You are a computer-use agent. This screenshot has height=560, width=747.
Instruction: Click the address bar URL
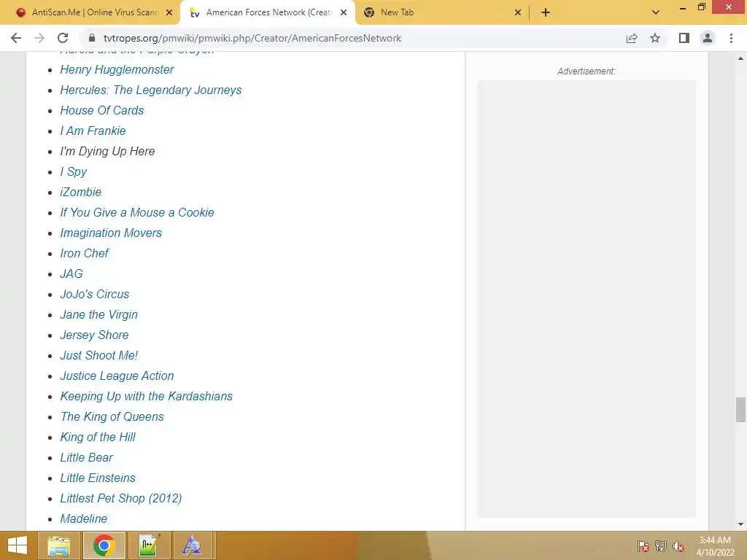click(x=252, y=38)
